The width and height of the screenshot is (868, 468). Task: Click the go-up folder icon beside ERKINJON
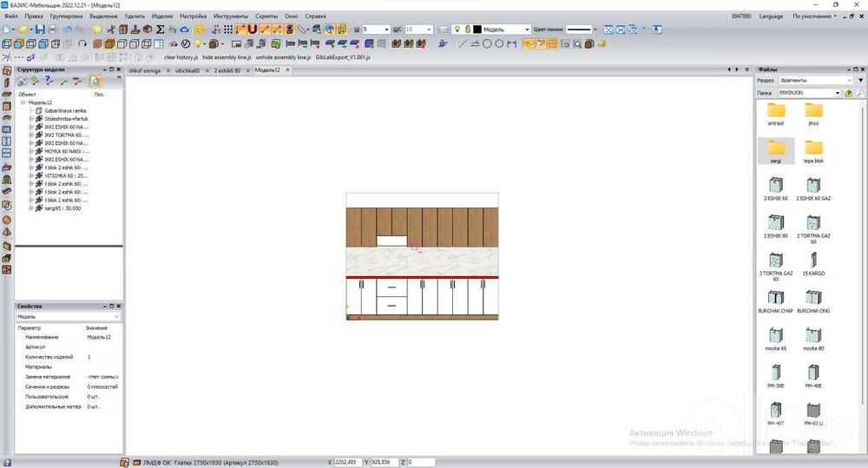[848, 93]
